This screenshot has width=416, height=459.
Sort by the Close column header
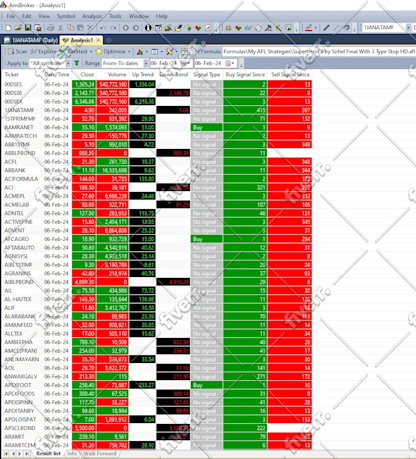tap(84, 74)
